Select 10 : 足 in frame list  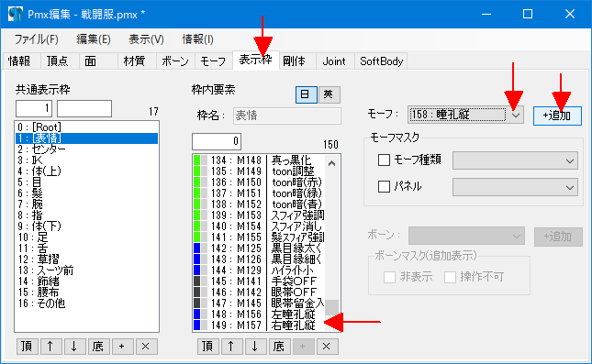pos(86,237)
